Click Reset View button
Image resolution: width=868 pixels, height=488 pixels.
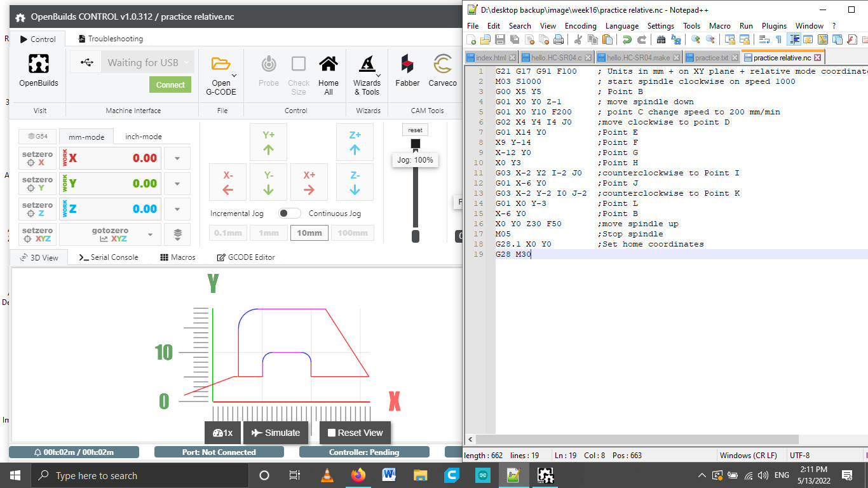click(355, 433)
